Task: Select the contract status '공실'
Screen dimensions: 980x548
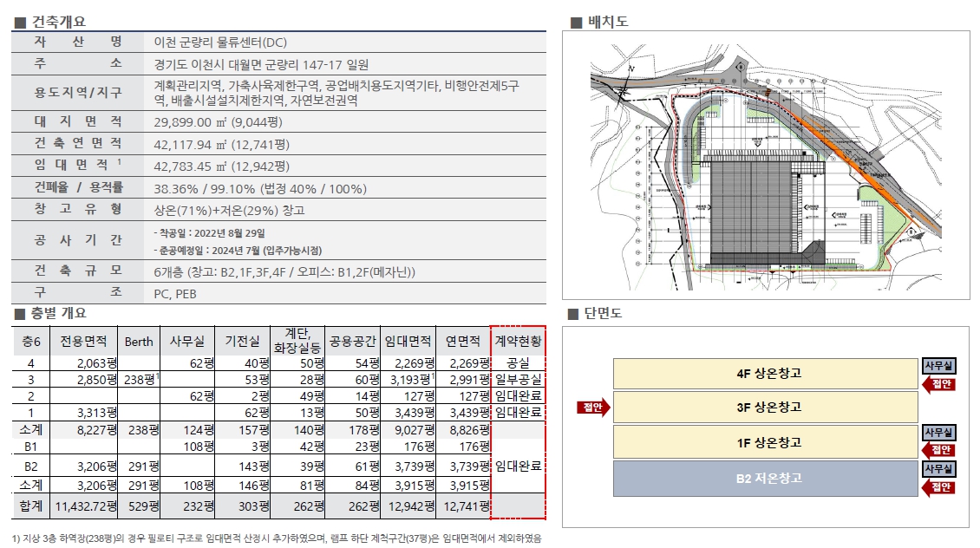Action: pos(518,363)
